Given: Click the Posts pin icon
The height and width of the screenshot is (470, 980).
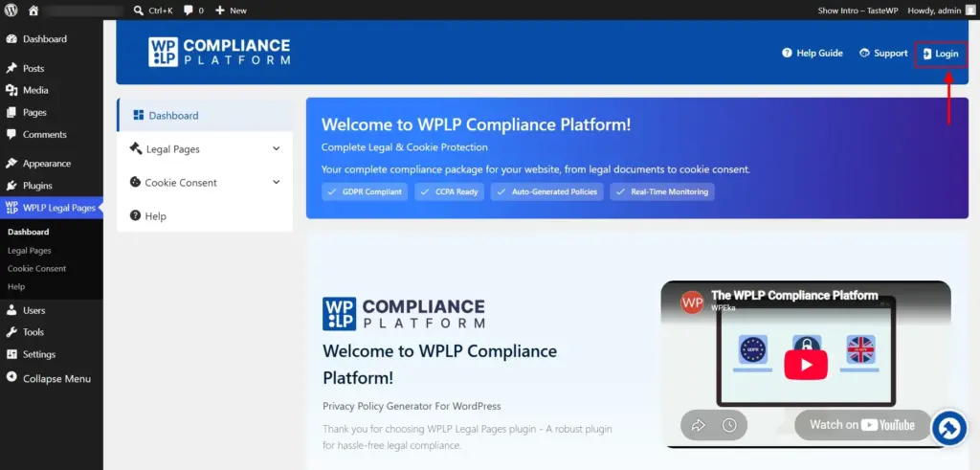Looking at the screenshot, I should click(11, 68).
